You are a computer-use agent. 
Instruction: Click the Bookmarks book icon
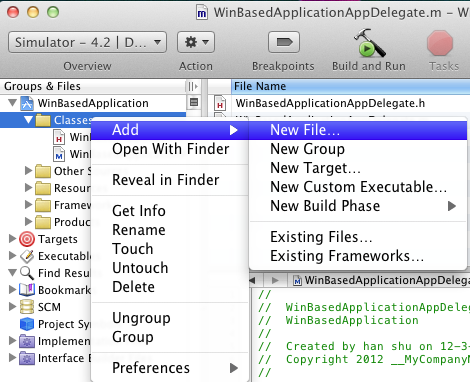(27, 290)
